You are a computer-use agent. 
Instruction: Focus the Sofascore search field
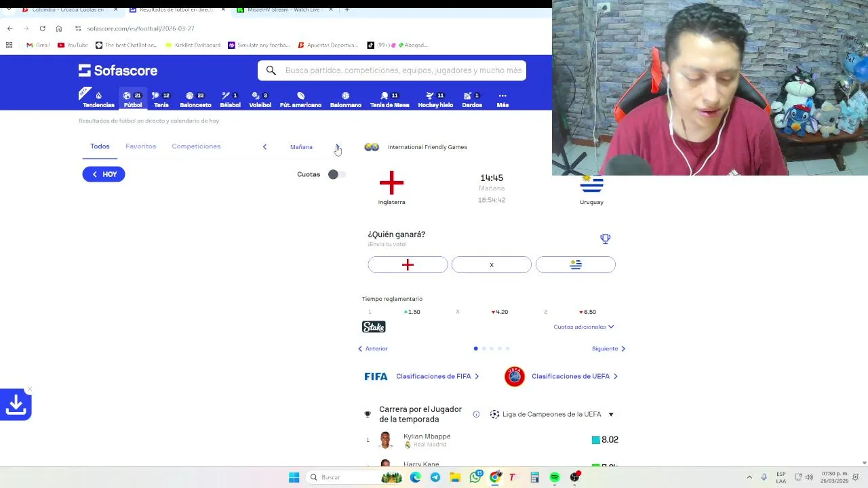point(392,70)
